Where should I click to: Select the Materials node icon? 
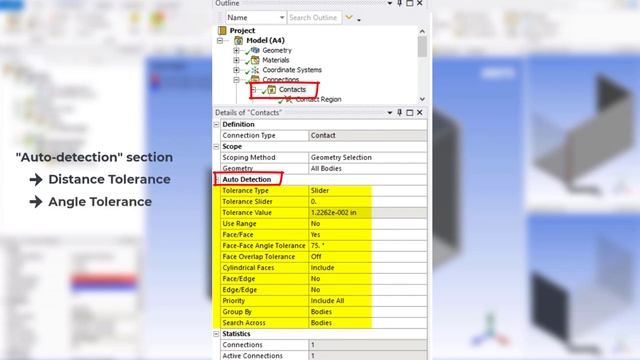pos(255,60)
